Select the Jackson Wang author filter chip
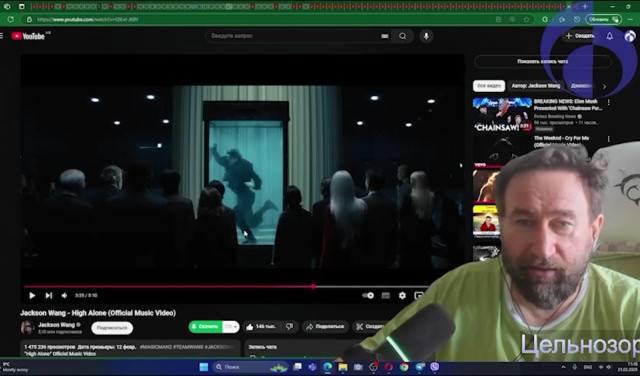This screenshot has width=640, height=376. click(536, 86)
